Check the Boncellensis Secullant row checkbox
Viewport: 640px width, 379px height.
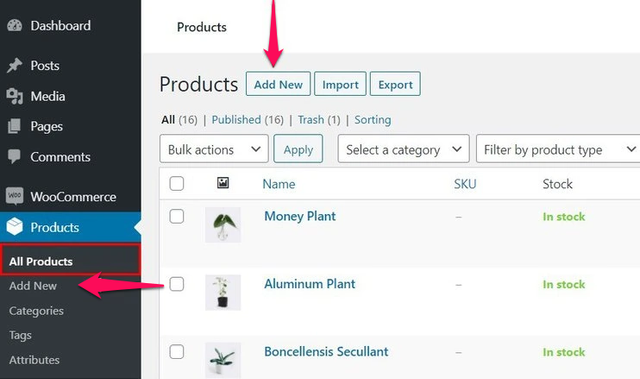pos(177,352)
